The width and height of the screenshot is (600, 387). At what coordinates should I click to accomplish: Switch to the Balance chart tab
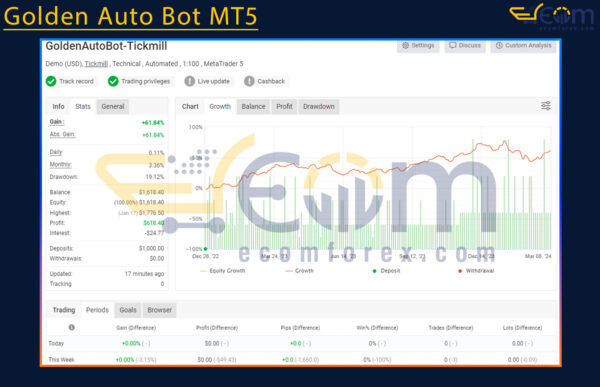click(253, 106)
